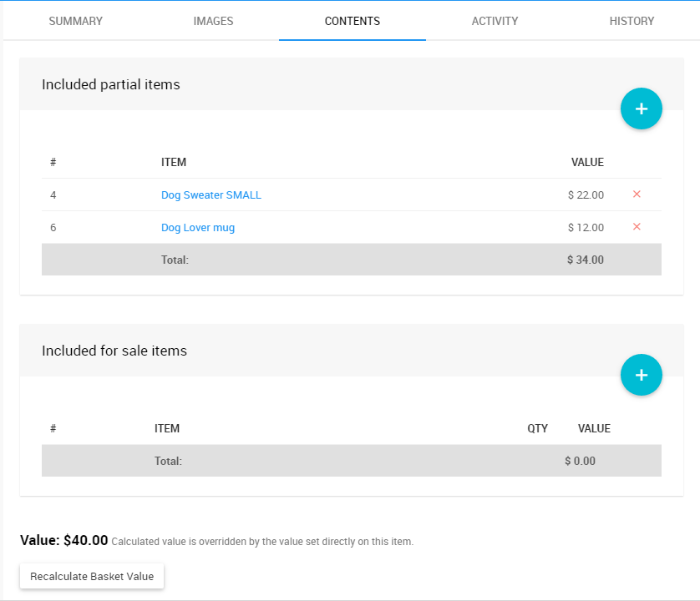Screen dimensions: 700x601
Task: Open the Dog Lover mug item link
Action: coord(197,228)
